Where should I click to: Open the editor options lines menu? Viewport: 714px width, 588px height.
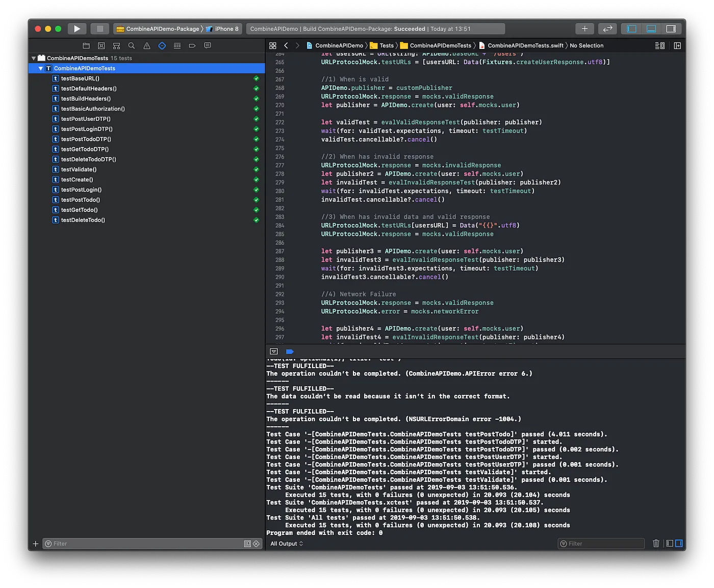tap(660, 45)
